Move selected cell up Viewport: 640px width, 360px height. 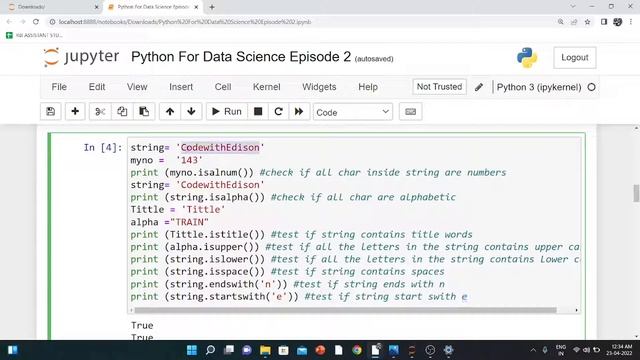point(170,111)
